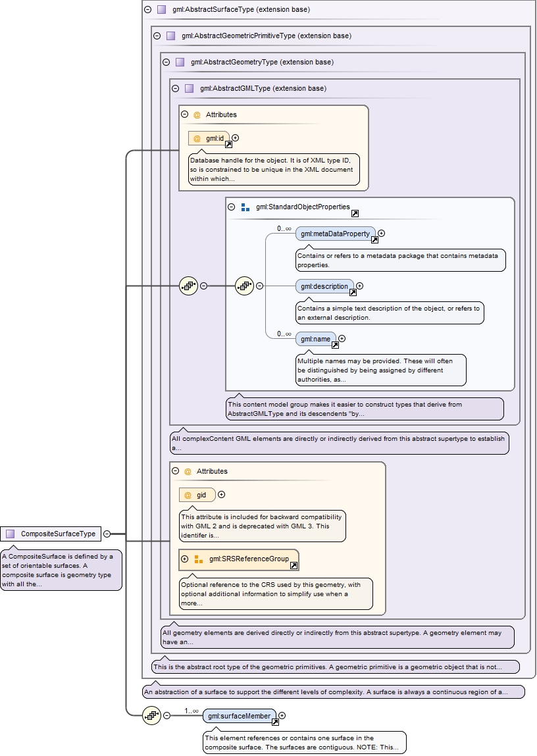Viewport: 537px width, 756px height.
Task: Click the 'An abstraction of a surface' annotation
Action: point(334,692)
